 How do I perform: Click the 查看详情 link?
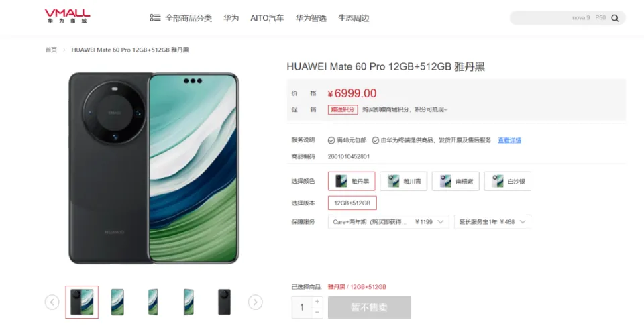509,140
